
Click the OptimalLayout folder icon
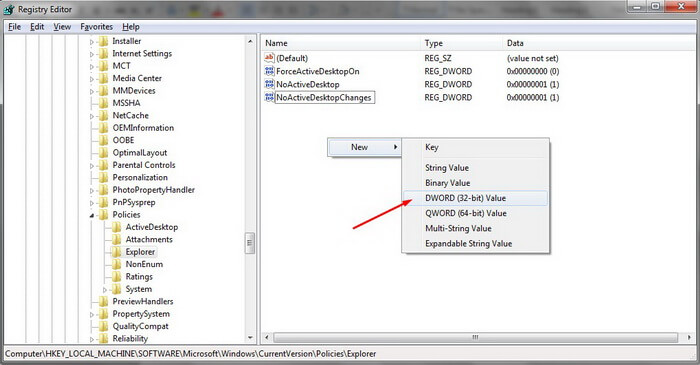point(104,153)
